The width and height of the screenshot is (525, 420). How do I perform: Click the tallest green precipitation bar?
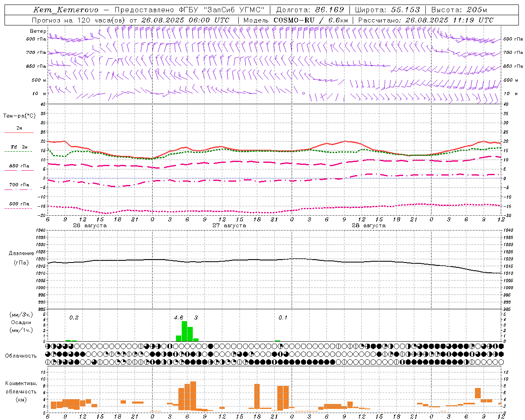184,331
